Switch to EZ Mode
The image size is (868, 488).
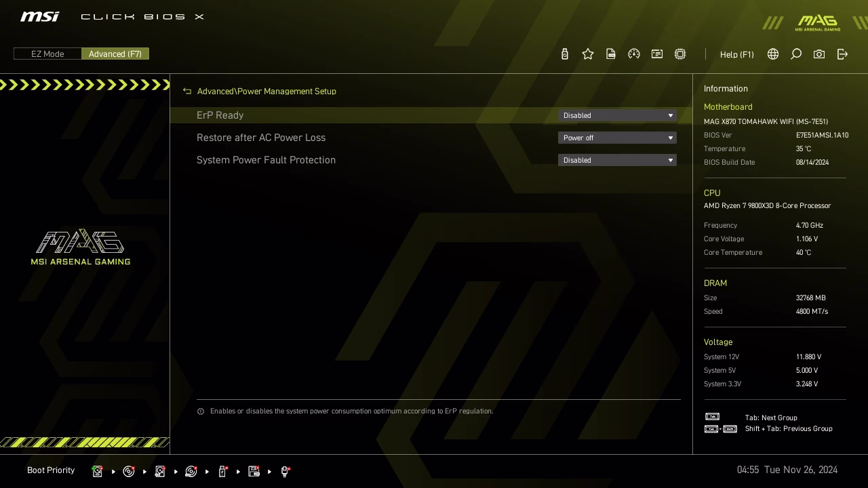(x=47, y=54)
